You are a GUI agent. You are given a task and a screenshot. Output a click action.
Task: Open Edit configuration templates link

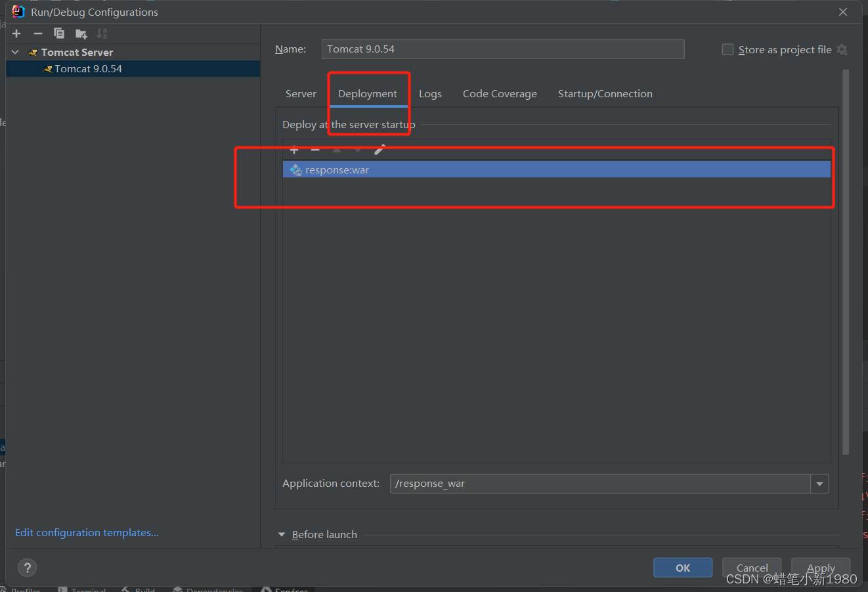87,533
